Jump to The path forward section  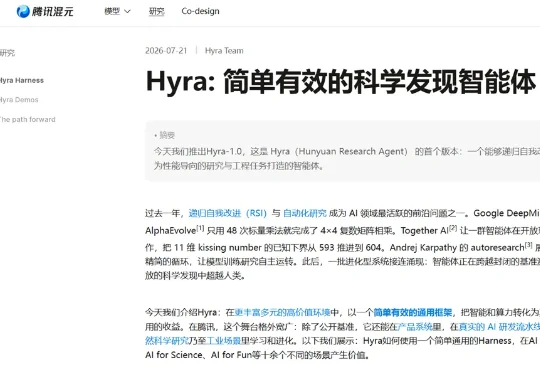click(28, 120)
